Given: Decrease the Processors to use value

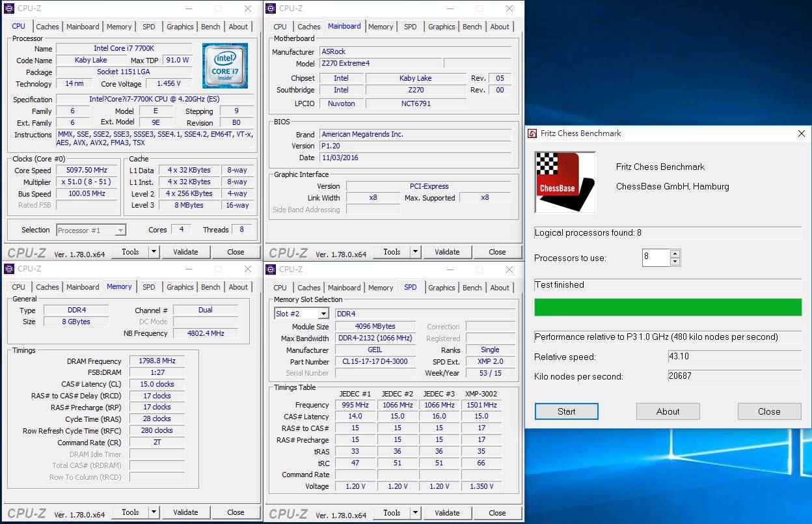Looking at the screenshot, I should (x=675, y=262).
